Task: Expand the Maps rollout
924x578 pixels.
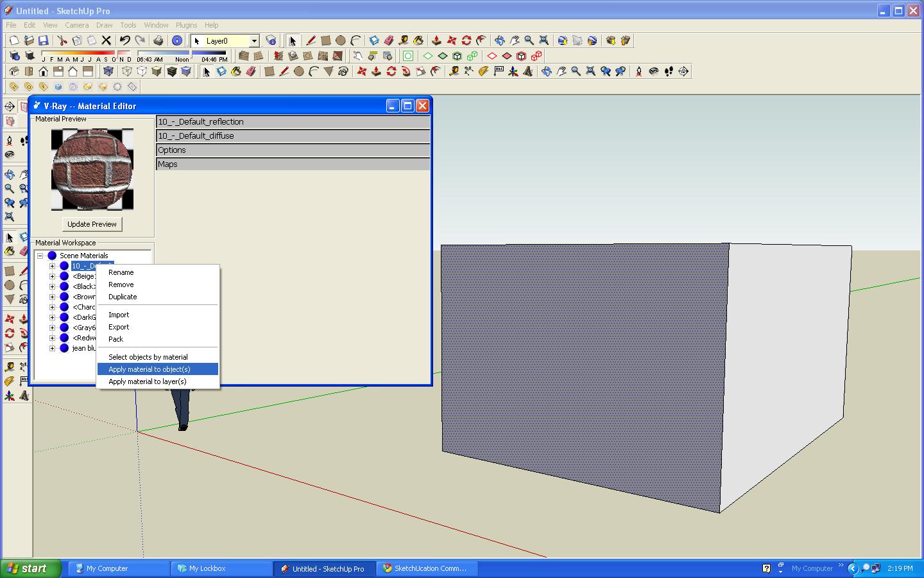Action: coord(293,164)
